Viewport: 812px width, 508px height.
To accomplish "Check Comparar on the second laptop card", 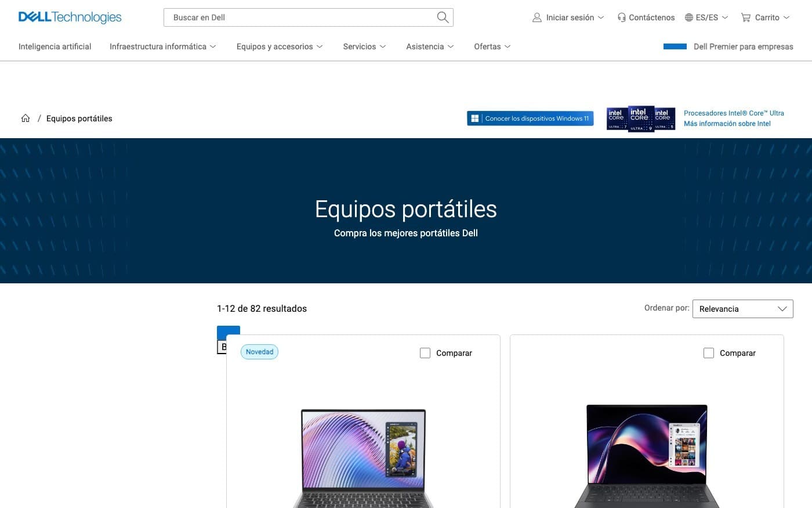I will 709,353.
